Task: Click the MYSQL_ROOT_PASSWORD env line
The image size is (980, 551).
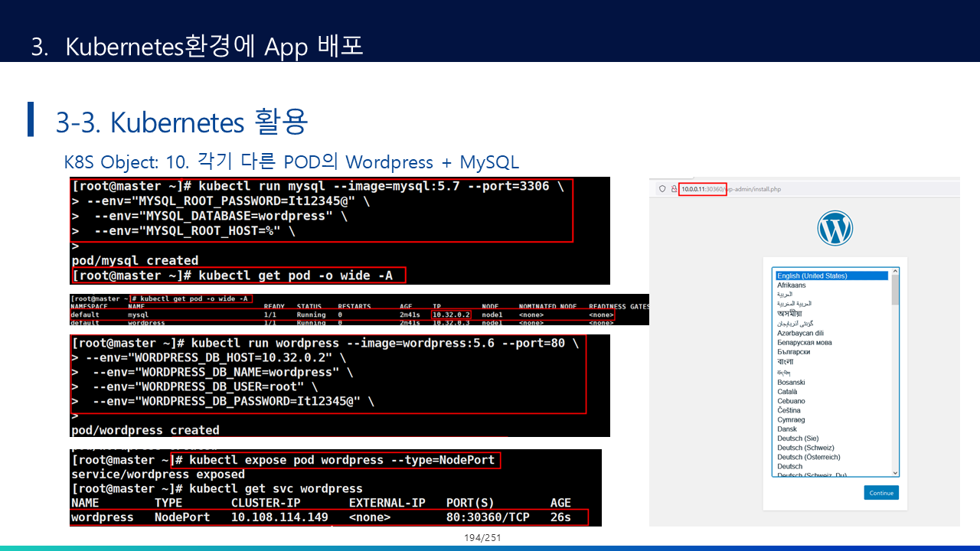Action: click(x=220, y=201)
